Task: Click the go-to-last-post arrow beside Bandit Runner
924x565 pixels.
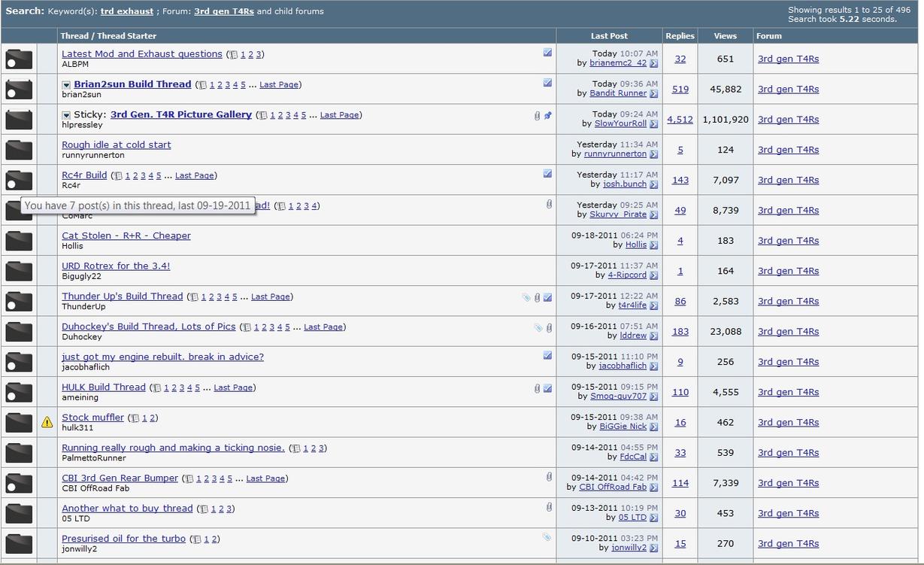Action: pos(653,94)
